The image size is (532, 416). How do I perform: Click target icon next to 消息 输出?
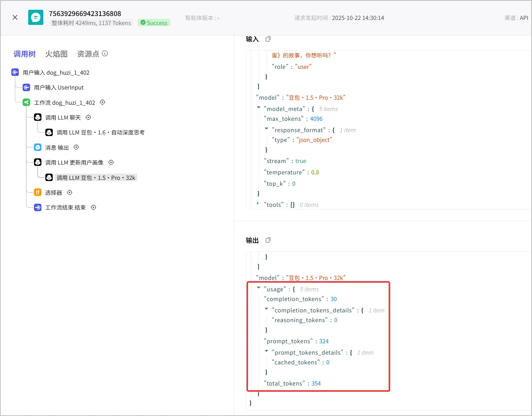click(77, 147)
